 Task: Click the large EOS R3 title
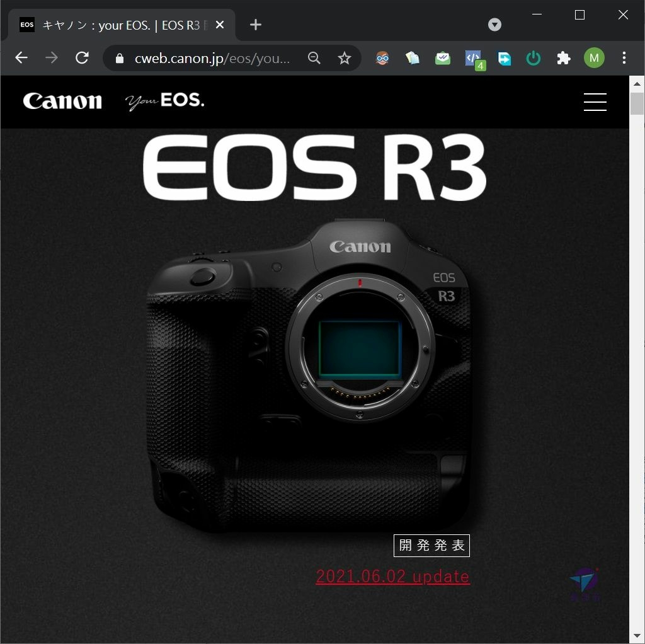click(x=315, y=168)
